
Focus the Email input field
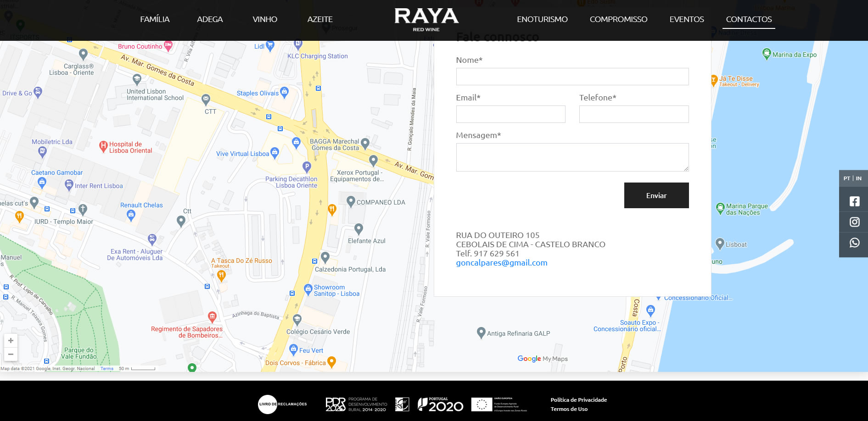(x=510, y=114)
